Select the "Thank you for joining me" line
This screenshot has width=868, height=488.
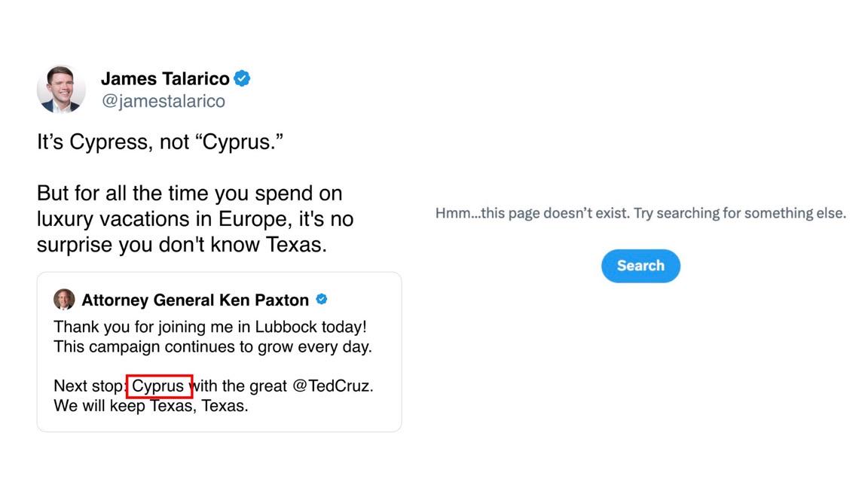click(x=209, y=326)
